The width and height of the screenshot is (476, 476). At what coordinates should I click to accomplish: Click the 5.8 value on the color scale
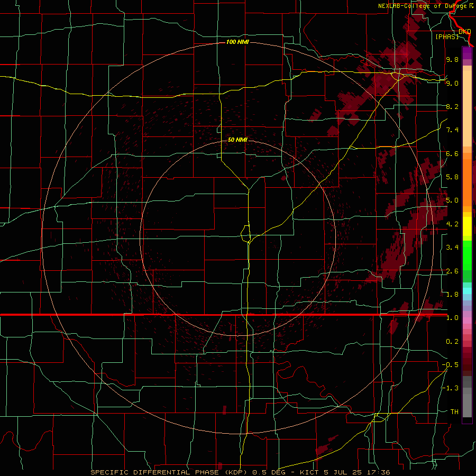click(452, 177)
